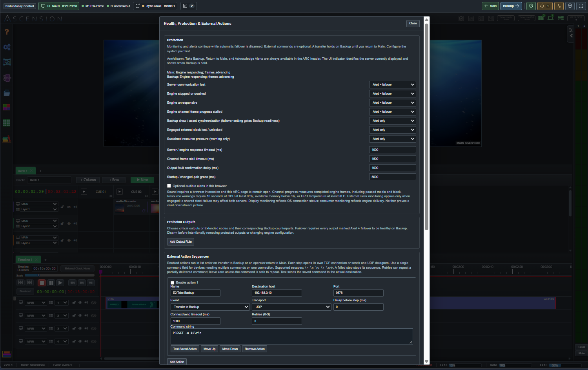Close the Health, Protection dialog
The width and height of the screenshot is (588, 370).
[413, 23]
